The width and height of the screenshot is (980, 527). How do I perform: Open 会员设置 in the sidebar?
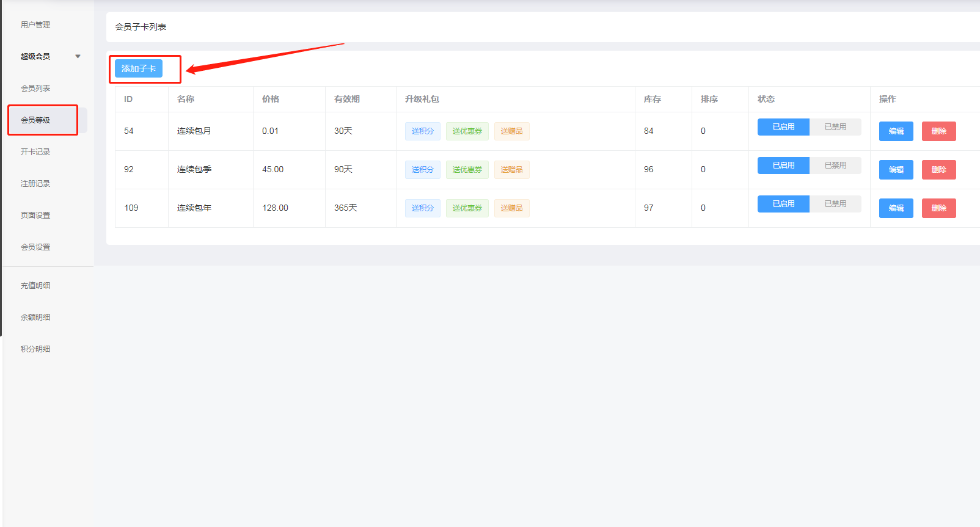(x=35, y=247)
